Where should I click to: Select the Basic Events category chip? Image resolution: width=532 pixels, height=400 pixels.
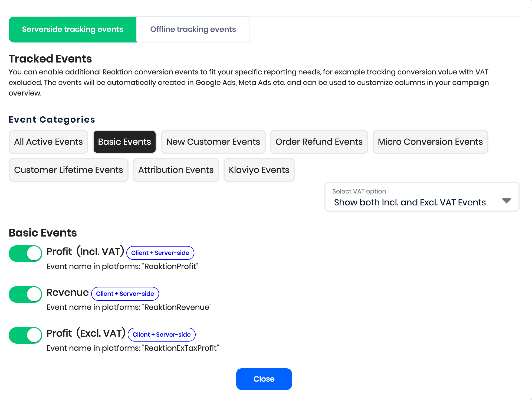(124, 142)
